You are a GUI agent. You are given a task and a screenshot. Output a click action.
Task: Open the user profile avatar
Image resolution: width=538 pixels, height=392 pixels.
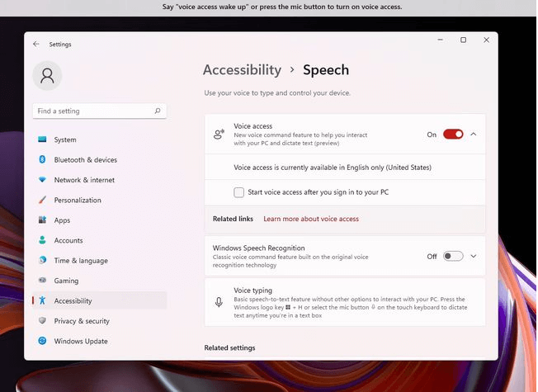(x=47, y=76)
